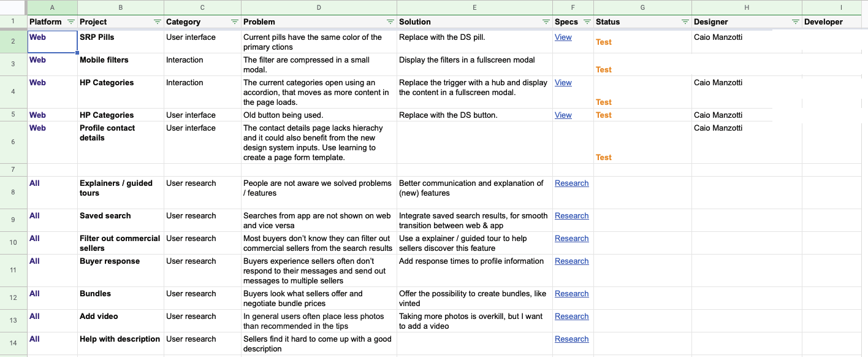The width and height of the screenshot is (868, 357).
Task: Click 'Taking more photos is overkill' solution cell
Action: point(474,321)
